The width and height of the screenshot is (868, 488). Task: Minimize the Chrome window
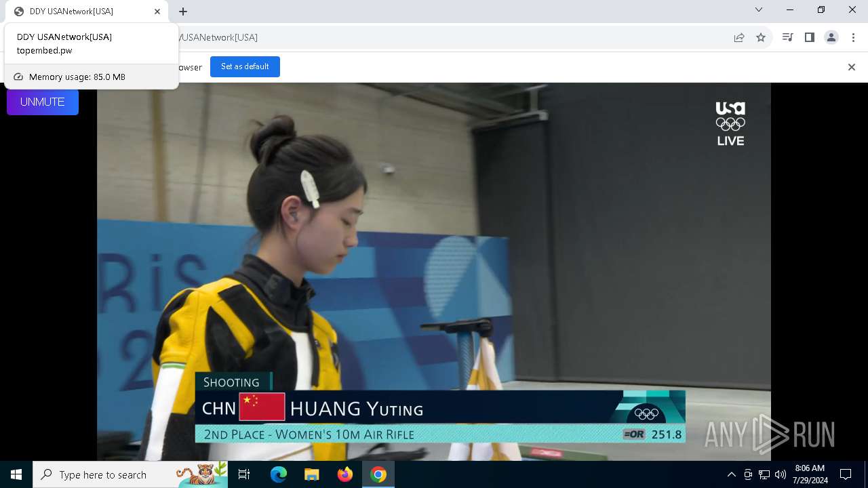point(790,9)
